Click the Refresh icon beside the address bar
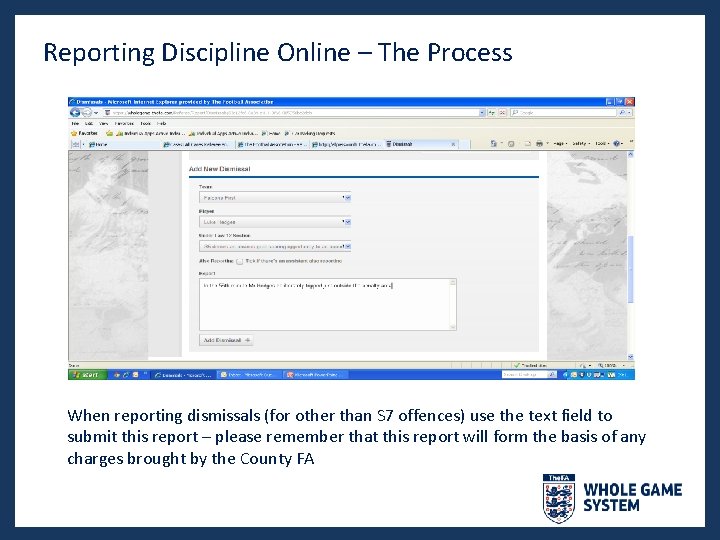 coord(492,112)
